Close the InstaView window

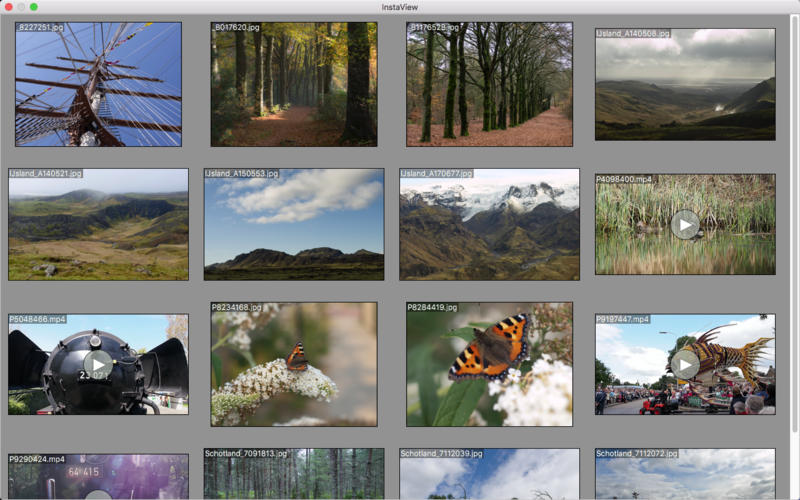8,7
